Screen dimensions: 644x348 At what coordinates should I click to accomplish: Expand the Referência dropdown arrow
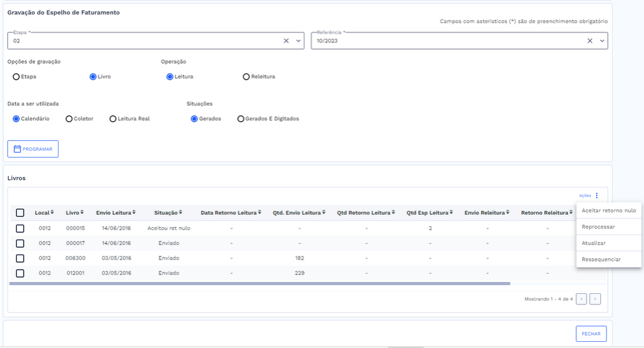click(602, 40)
